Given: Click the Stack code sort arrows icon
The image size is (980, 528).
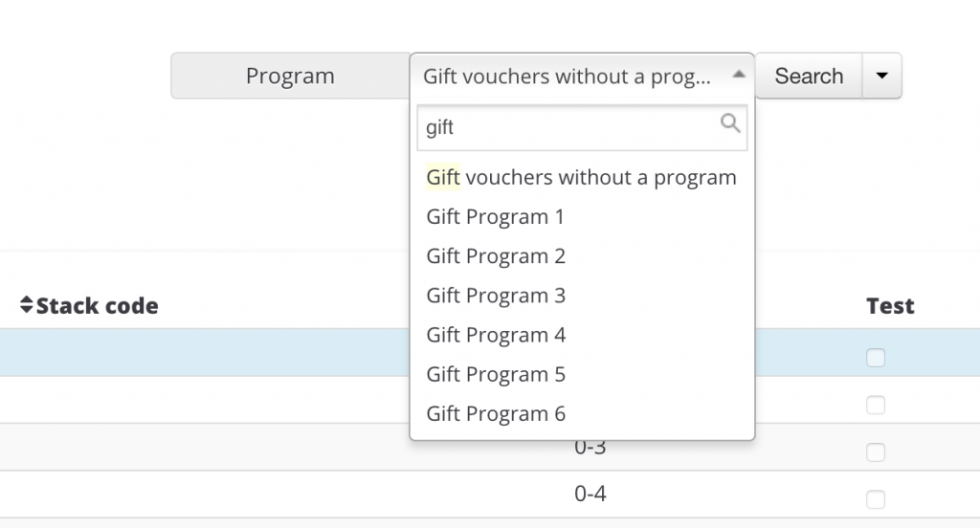Looking at the screenshot, I should coord(26,306).
